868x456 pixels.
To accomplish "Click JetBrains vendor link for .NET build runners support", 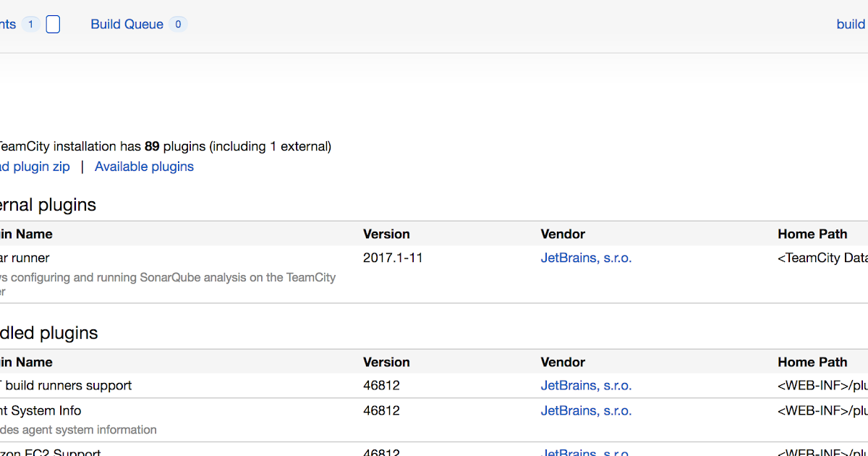I will (x=586, y=385).
